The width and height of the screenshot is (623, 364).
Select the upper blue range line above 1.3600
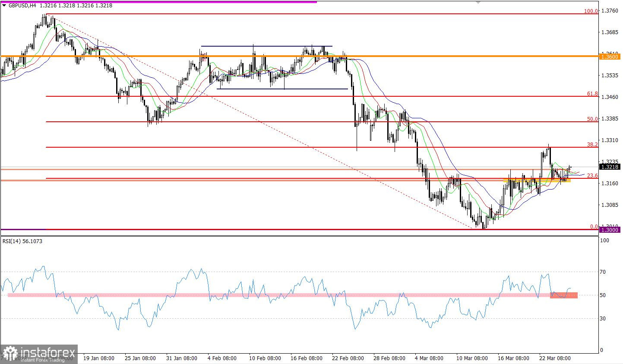266,46
